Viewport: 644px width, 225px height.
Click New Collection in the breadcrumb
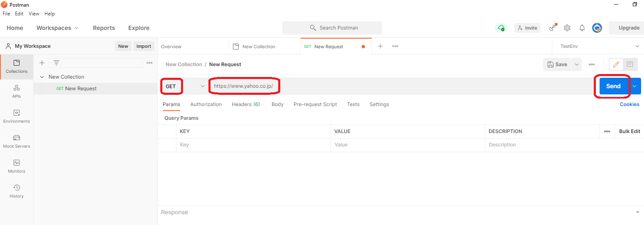[x=184, y=64]
